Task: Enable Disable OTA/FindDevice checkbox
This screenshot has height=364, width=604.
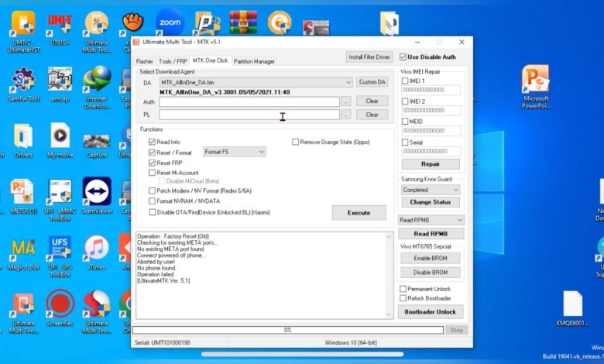Action: (x=153, y=212)
